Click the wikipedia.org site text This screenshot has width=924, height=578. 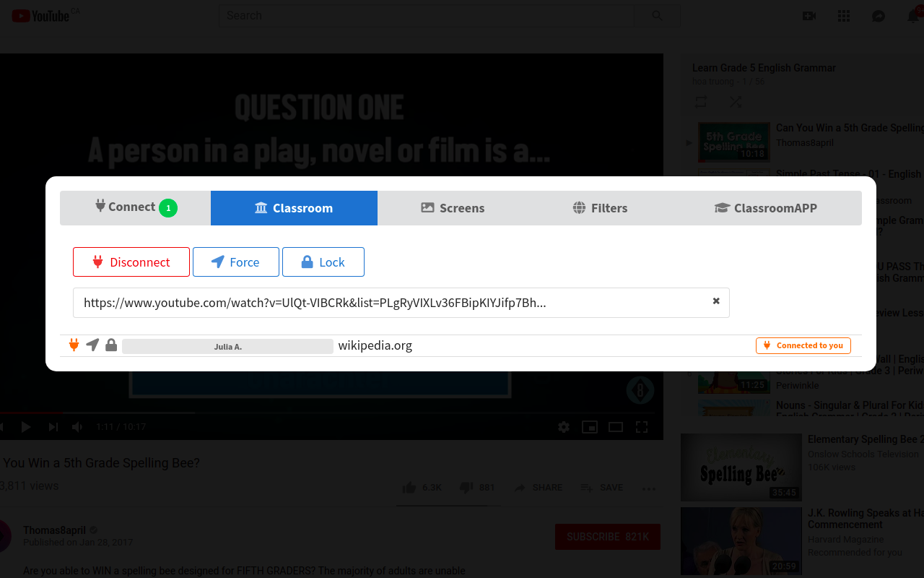click(375, 345)
